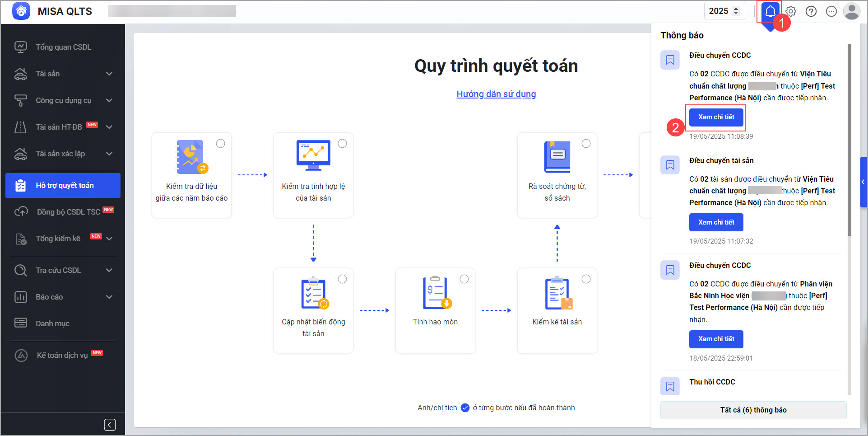Viewport: 868px width, 436px height.
Task: Click the Thu hồi CCDC notification title
Action: pos(712,382)
